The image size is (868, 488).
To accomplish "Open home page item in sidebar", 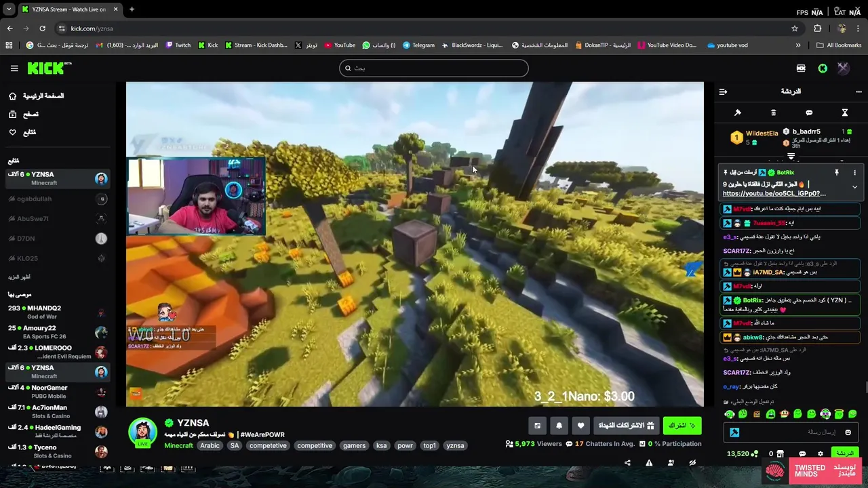I will (37, 96).
